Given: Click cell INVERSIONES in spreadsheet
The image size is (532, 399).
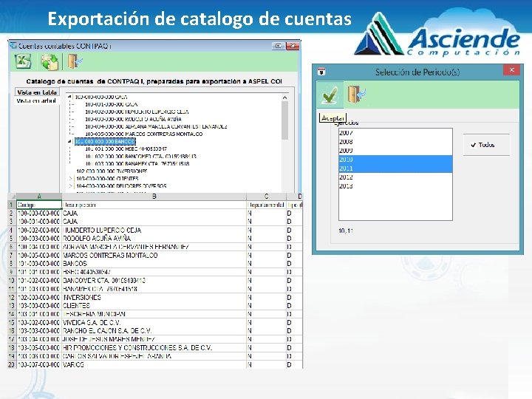Looking at the screenshot, I should tap(154, 297).
